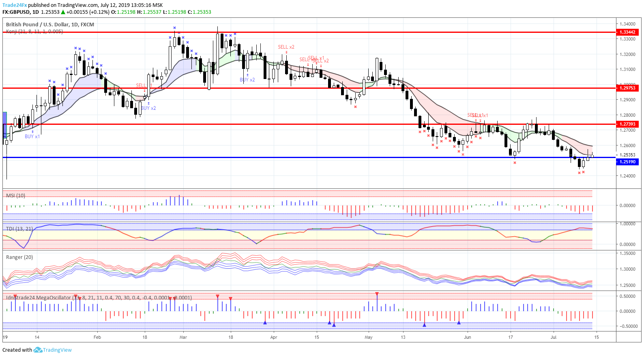Click the 1.31000 price axis tick

pos(627,69)
